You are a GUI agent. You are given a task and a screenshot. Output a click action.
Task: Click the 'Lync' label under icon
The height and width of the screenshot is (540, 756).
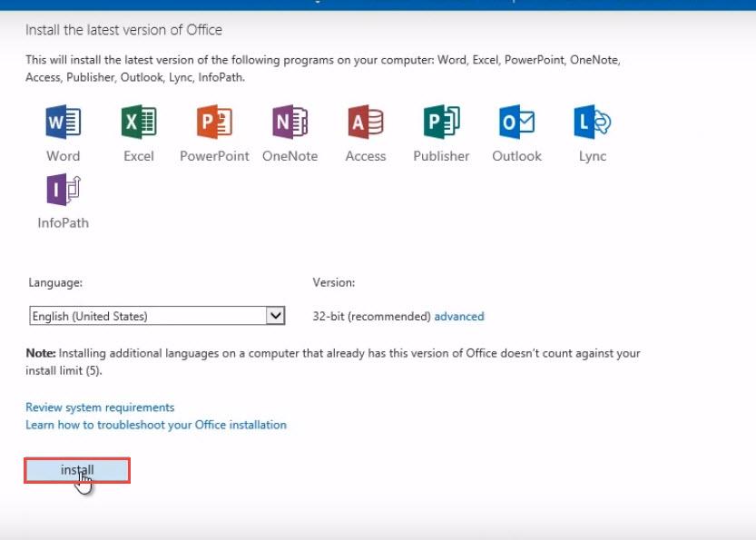click(593, 157)
